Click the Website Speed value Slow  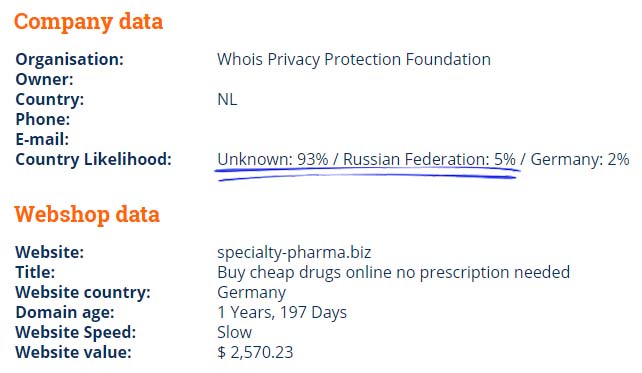pyautogui.click(x=235, y=332)
